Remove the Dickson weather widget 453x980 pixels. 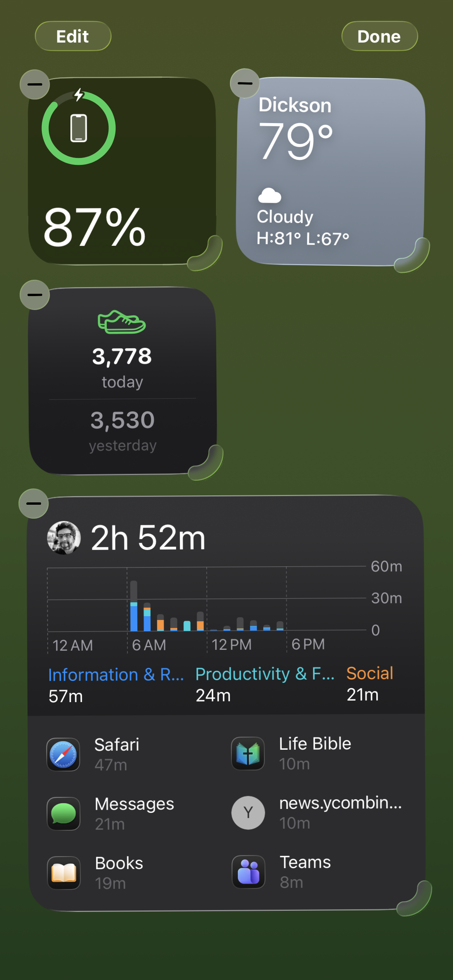tap(245, 83)
